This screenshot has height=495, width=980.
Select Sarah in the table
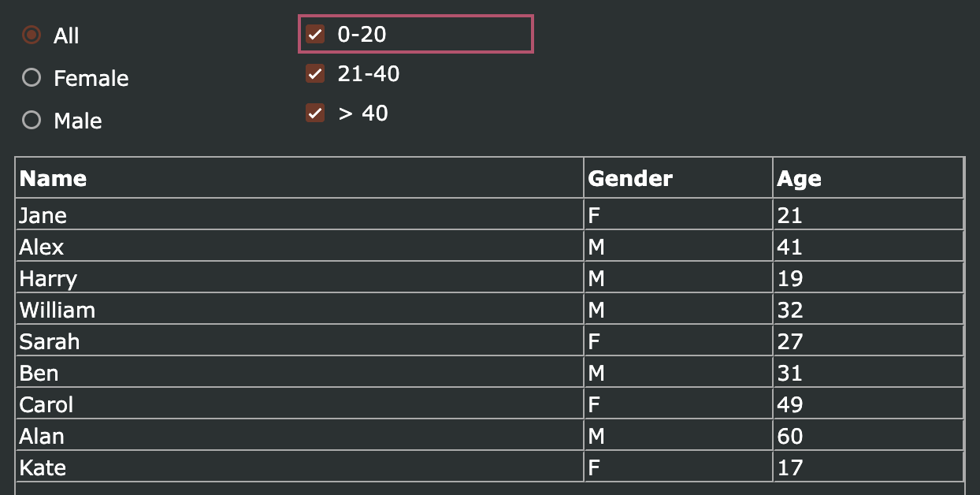click(299, 341)
